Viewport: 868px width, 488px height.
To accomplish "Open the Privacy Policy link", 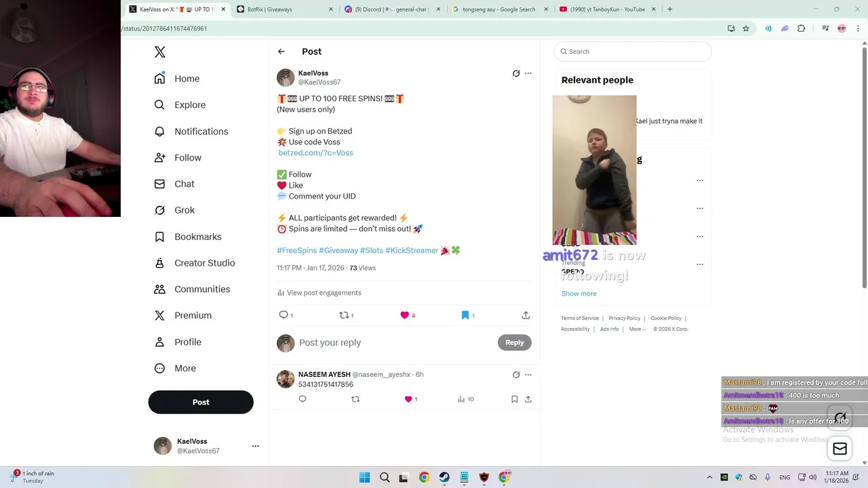I will point(625,318).
